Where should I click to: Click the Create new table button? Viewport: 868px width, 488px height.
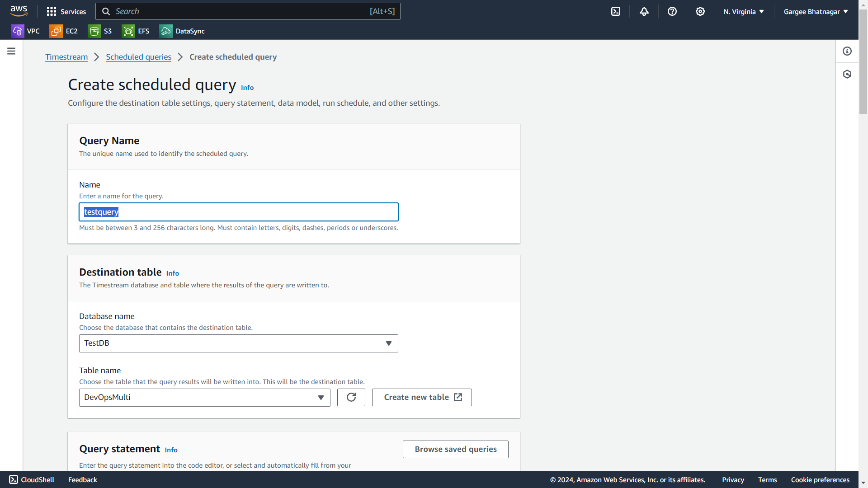[422, 397]
